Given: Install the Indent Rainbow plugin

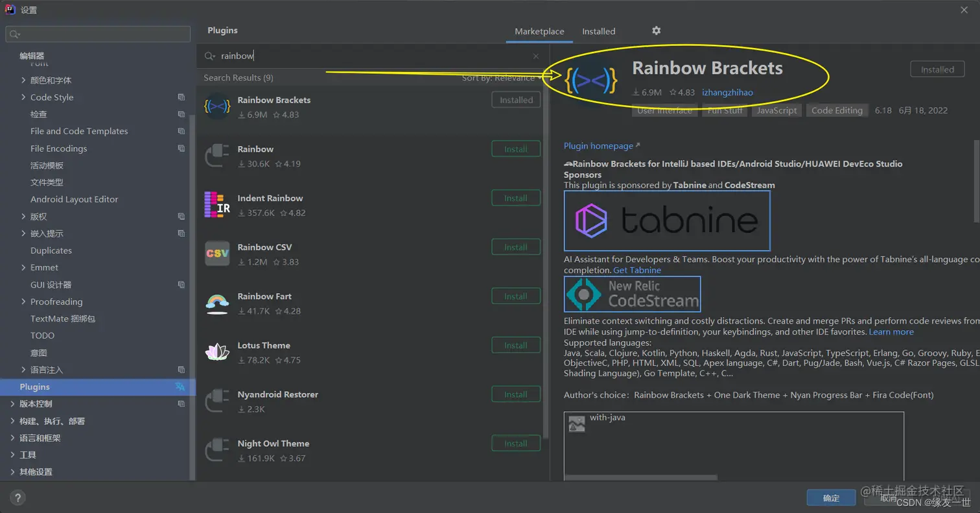Looking at the screenshot, I should (x=516, y=198).
